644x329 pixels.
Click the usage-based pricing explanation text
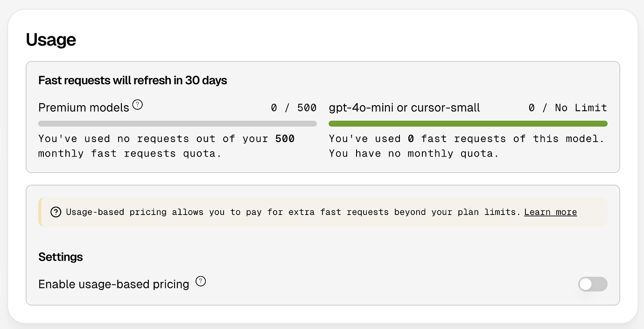click(x=293, y=212)
